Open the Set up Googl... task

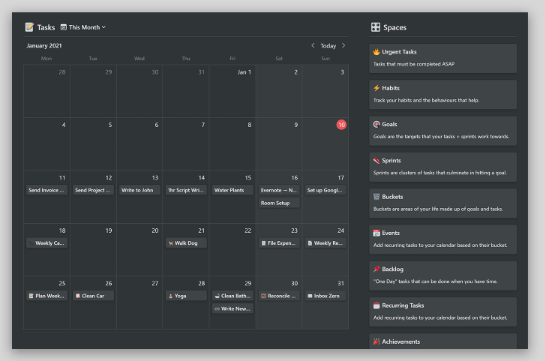click(326, 190)
